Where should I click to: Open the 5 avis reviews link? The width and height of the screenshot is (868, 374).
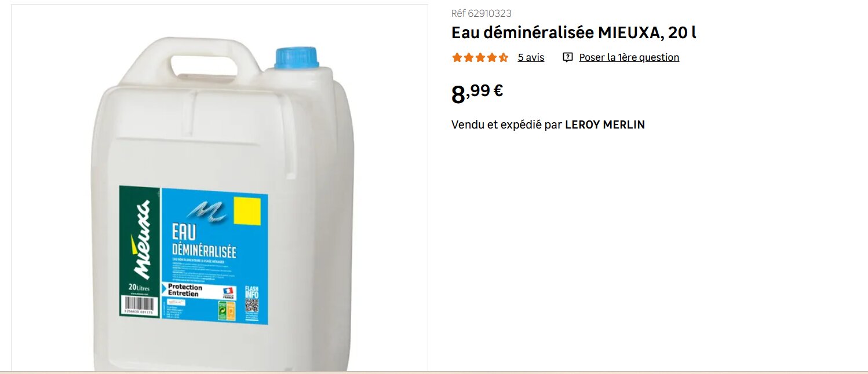point(531,57)
